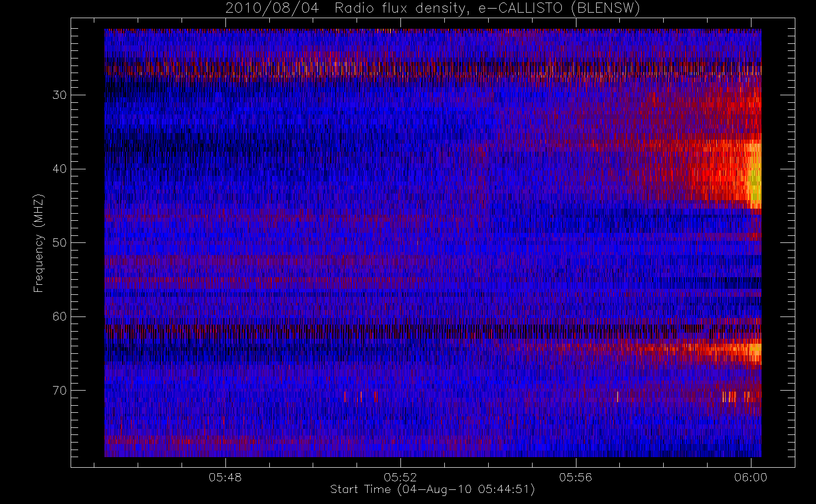The width and height of the screenshot is (816, 504).
Task: Click the 30 frequency tick label
Action: (x=60, y=95)
